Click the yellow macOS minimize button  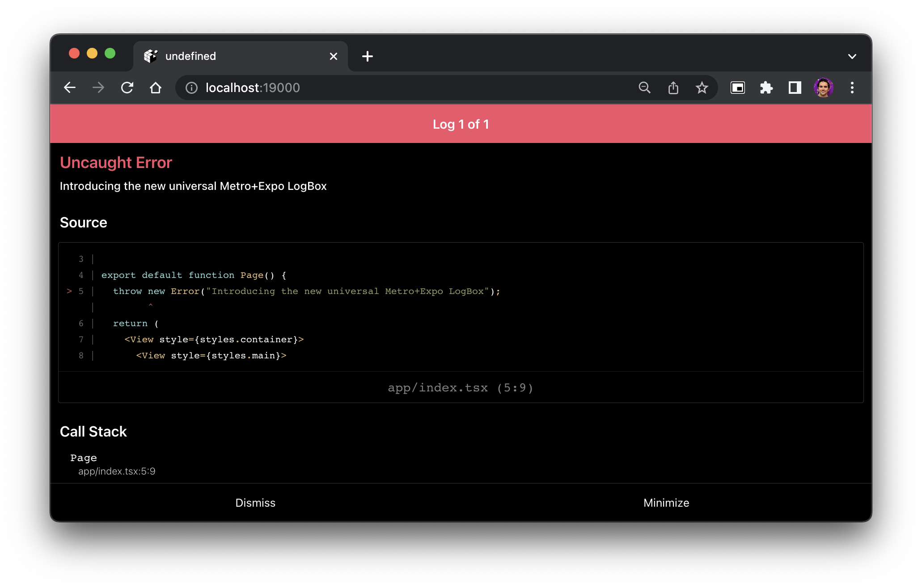(x=92, y=54)
